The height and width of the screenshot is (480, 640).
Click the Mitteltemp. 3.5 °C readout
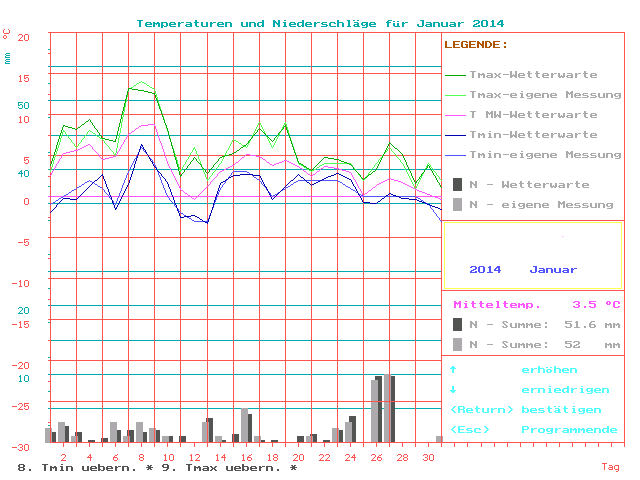coord(536,304)
